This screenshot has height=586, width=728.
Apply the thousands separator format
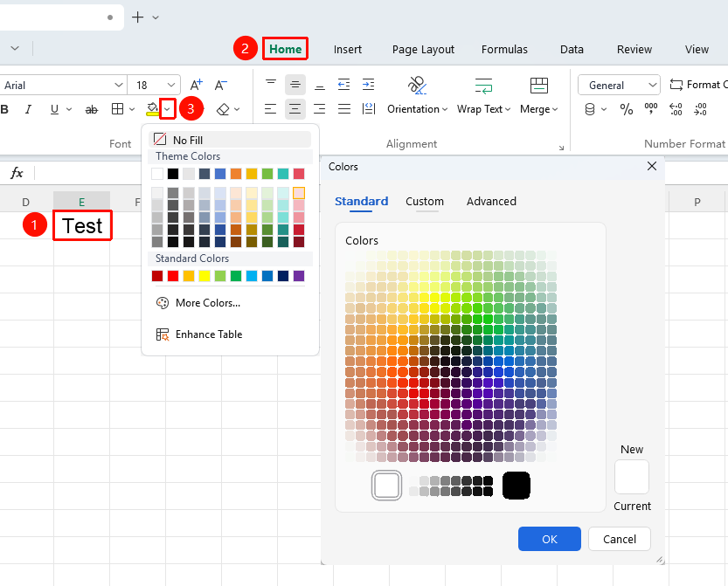coord(651,109)
